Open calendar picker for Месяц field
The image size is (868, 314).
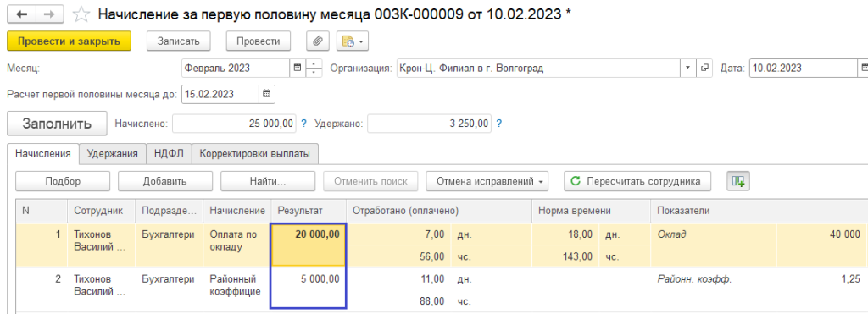coord(298,68)
